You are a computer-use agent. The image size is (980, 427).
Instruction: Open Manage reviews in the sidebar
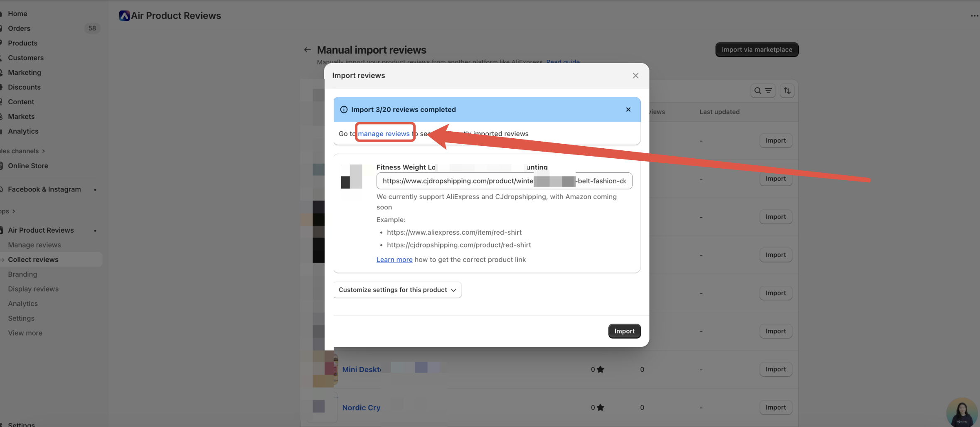[x=34, y=245]
